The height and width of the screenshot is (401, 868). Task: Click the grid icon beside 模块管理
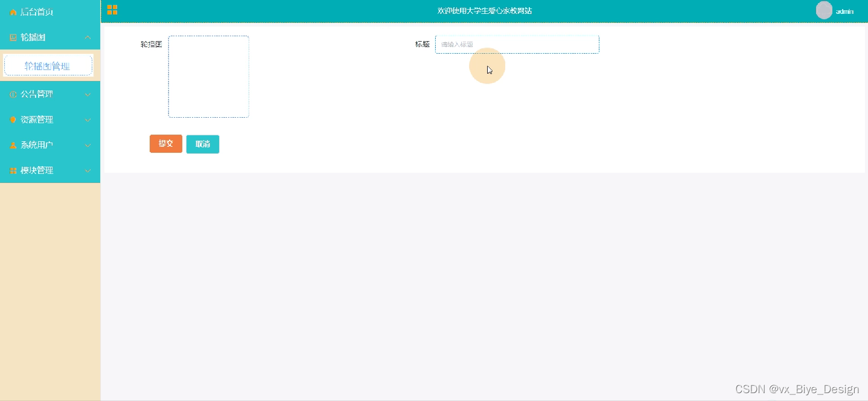pos(13,171)
